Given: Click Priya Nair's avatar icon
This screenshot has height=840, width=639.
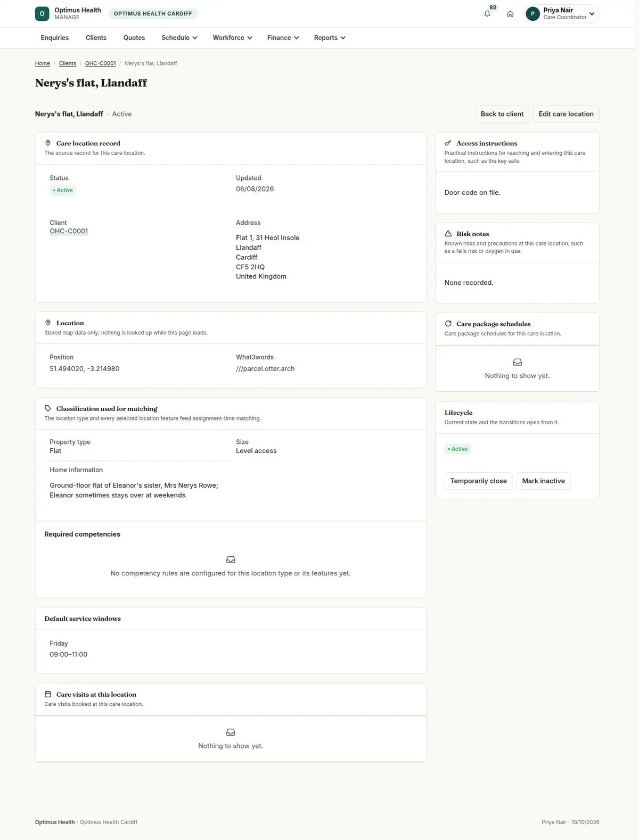Looking at the screenshot, I should (x=532, y=14).
